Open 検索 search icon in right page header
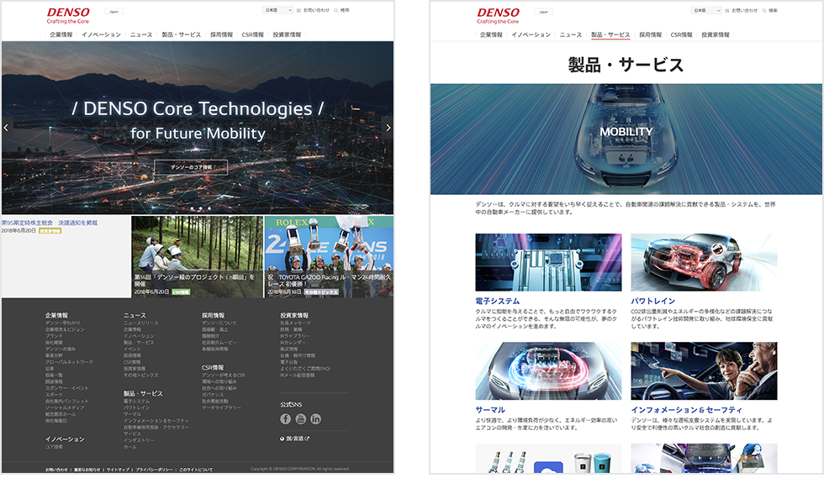The width and height of the screenshot is (824, 504). point(770,10)
